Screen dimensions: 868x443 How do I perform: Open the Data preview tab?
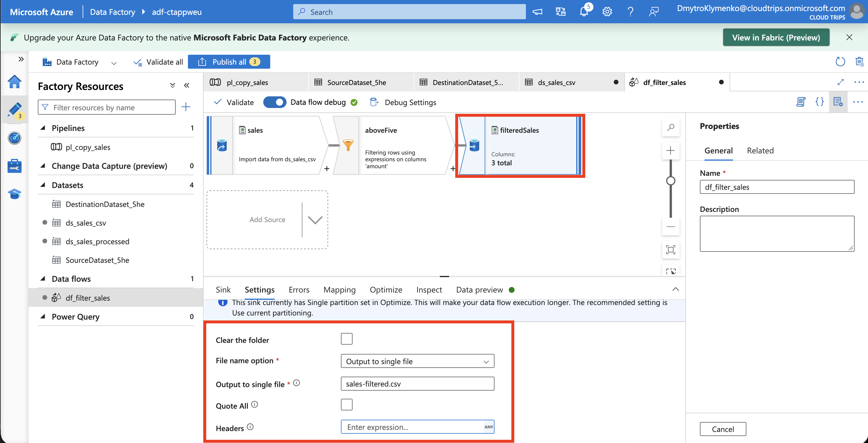[479, 290]
